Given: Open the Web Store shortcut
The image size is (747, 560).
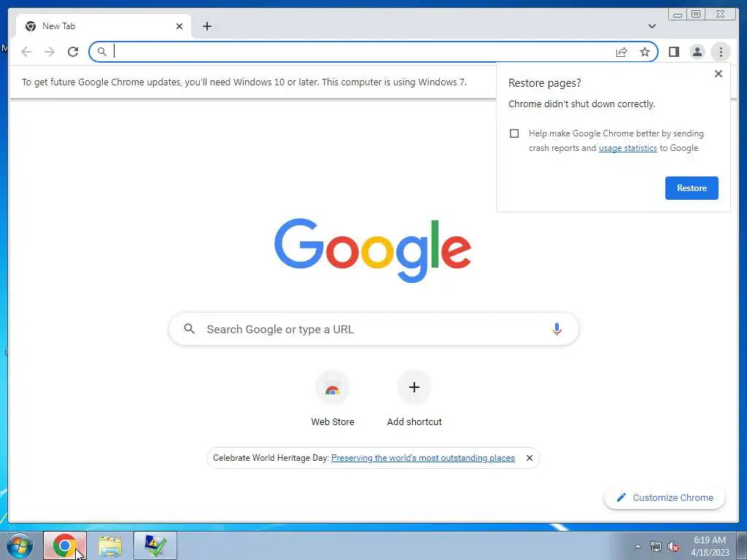Looking at the screenshot, I should coord(333,399).
